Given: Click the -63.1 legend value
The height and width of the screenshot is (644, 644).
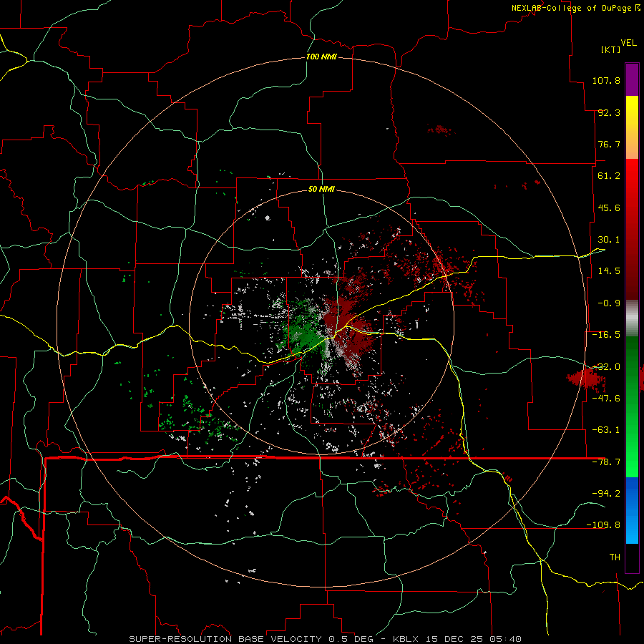Looking at the screenshot, I should click(x=606, y=430).
